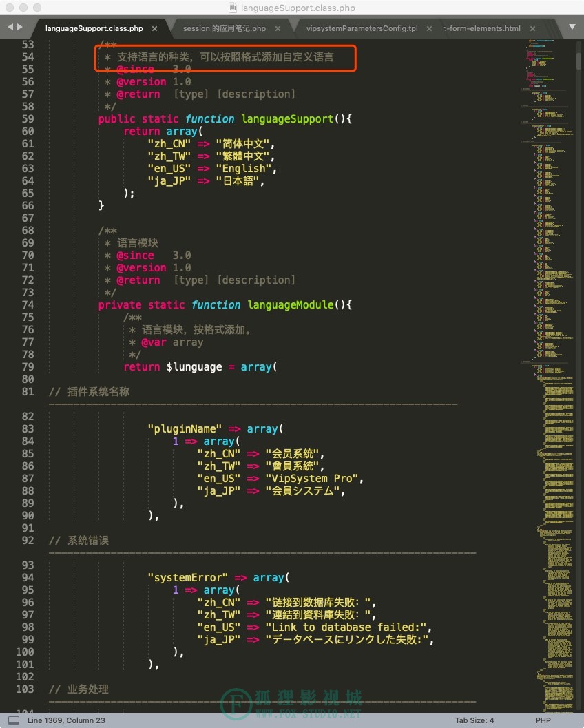The width and height of the screenshot is (584, 728).
Task: Click the Line 1369, Column 23 status text
Action: tap(66, 720)
